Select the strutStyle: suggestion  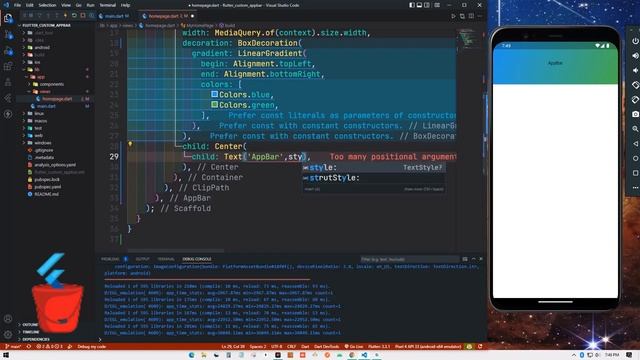pos(373,178)
